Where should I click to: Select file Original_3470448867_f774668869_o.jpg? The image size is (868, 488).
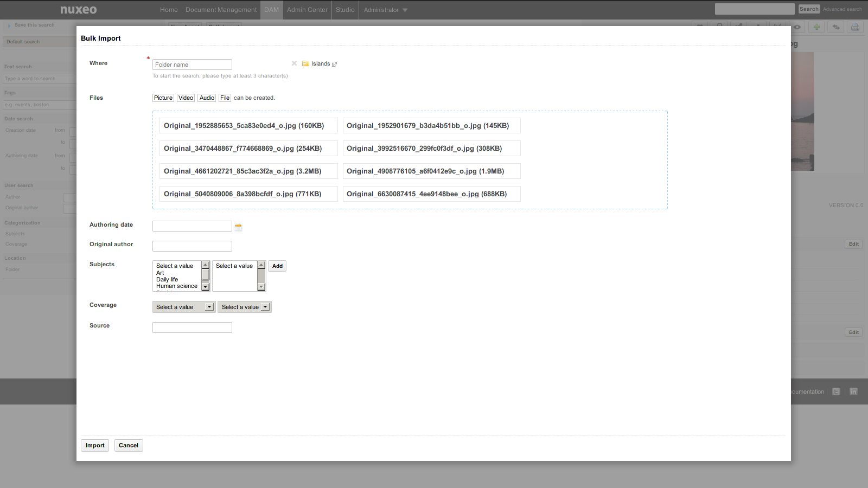click(249, 149)
